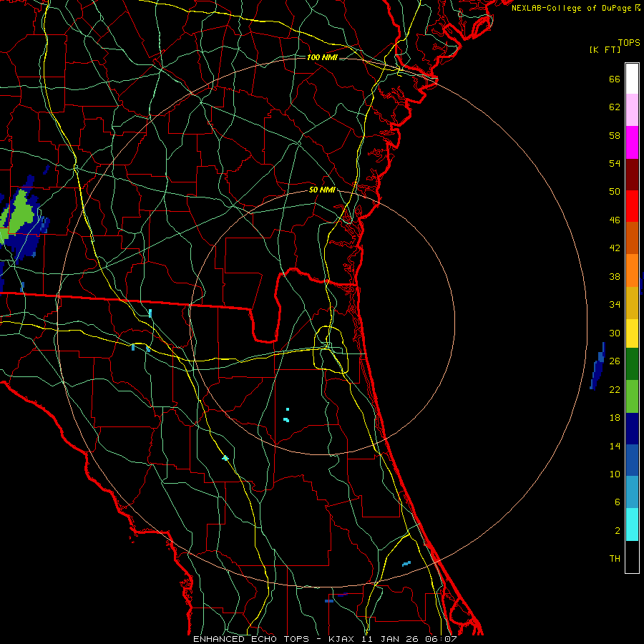644x644 pixels.
Task: Click the legend value '46'
Action: [x=615, y=220]
